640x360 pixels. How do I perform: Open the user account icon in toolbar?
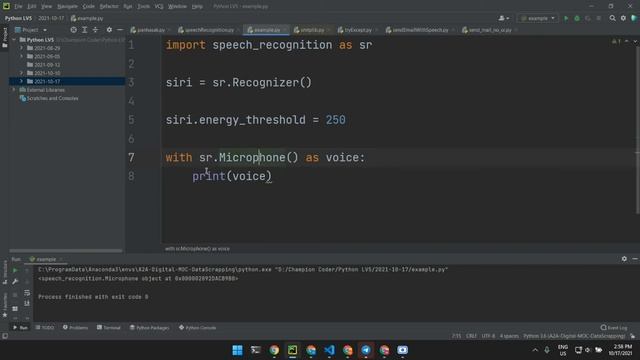(504, 18)
